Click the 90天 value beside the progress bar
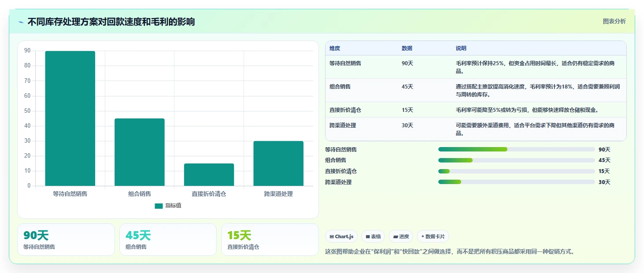644x273 pixels. tap(604, 150)
